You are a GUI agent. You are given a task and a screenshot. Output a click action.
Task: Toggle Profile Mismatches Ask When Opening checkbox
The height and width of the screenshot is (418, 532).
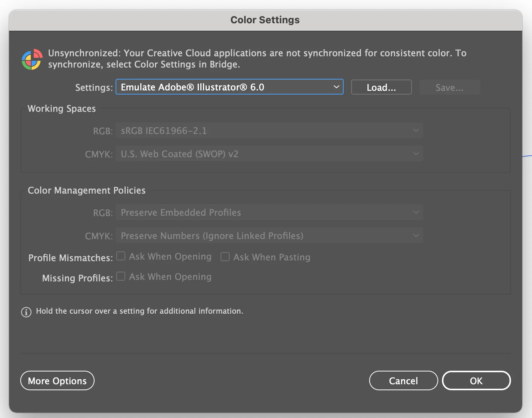tap(121, 256)
